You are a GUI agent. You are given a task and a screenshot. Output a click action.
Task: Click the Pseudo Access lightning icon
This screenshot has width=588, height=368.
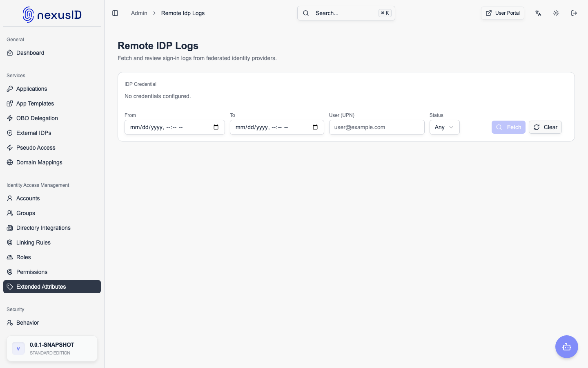coord(10,148)
